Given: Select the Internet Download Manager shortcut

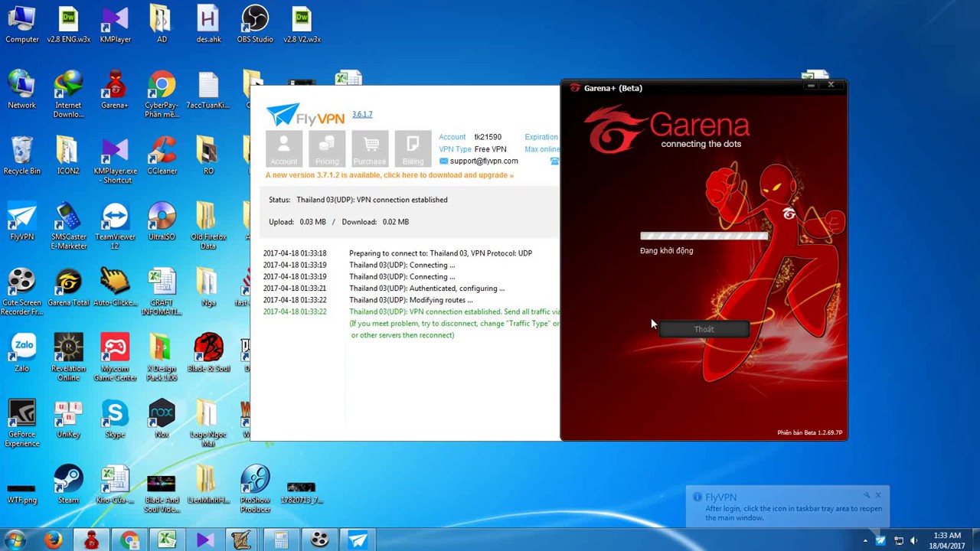Looking at the screenshot, I should point(68,94).
